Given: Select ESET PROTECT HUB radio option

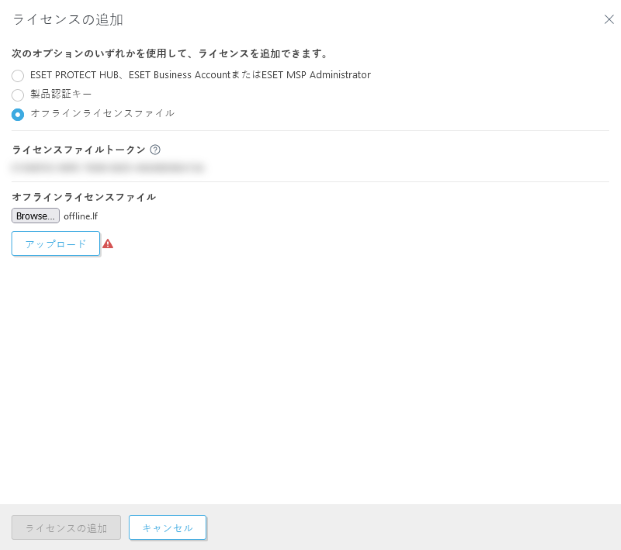Looking at the screenshot, I should tap(17, 75).
